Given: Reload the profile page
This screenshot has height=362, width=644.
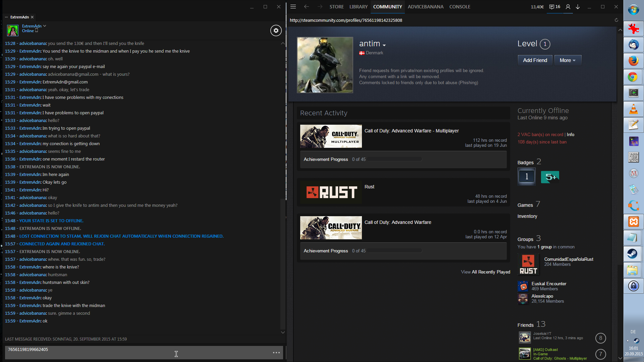Looking at the screenshot, I should (616, 20).
